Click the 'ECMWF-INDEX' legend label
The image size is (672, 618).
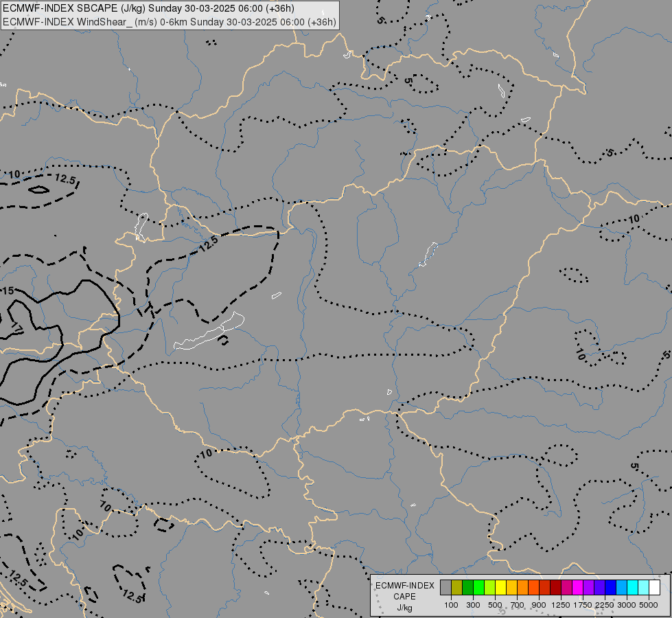405,586
